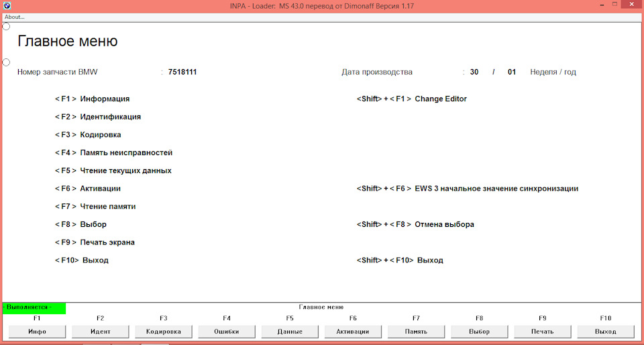Click the green 'Выполняется' status indicator

(34, 307)
